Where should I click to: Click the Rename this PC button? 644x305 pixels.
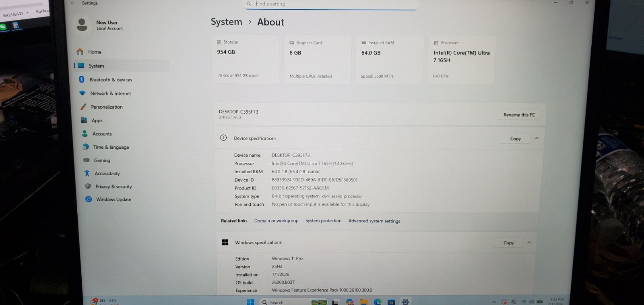[519, 115]
